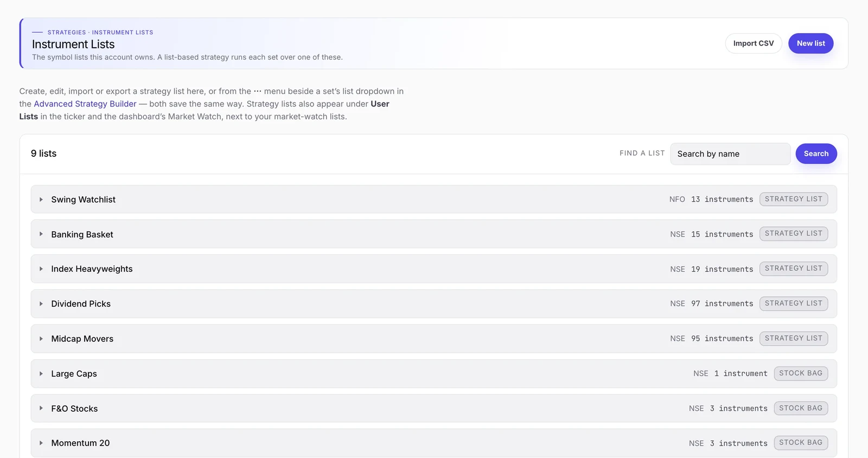The width and height of the screenshot is (868, 458).
Task: Click the '19 instruments' count
Action: [x=722, y=269]
